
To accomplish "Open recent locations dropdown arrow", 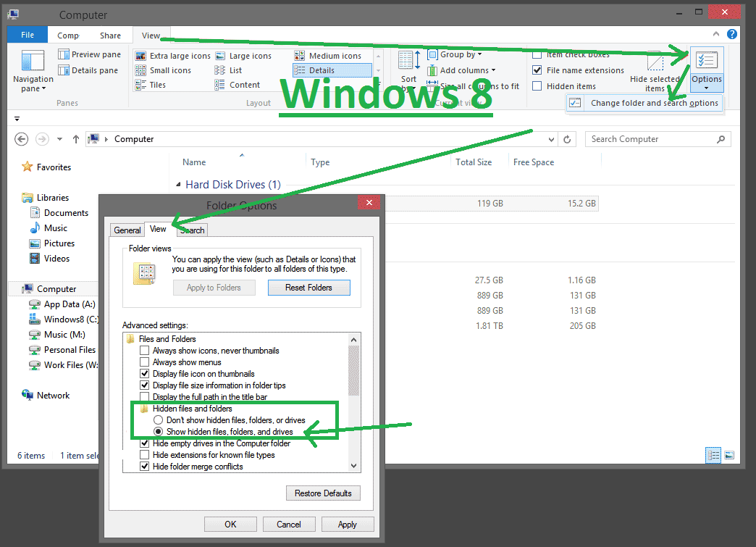I will click(59, 139).
